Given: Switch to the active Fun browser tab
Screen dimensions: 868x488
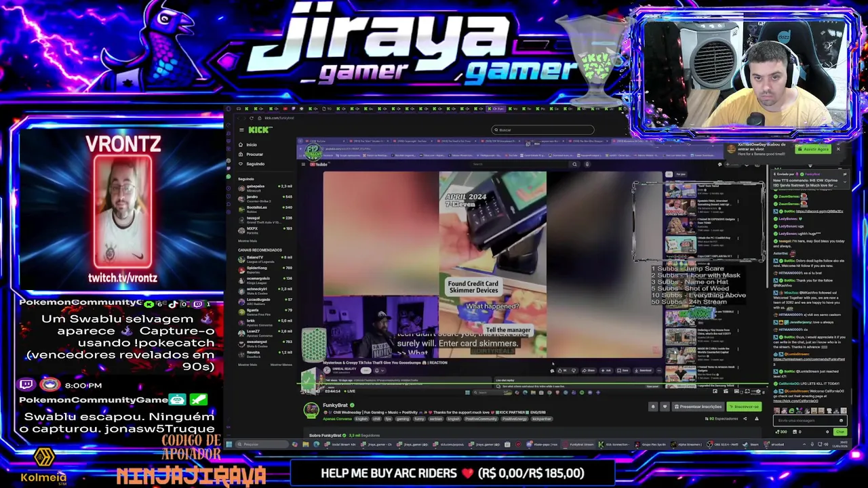Looking at the screenshot, I should click(496, 108).
